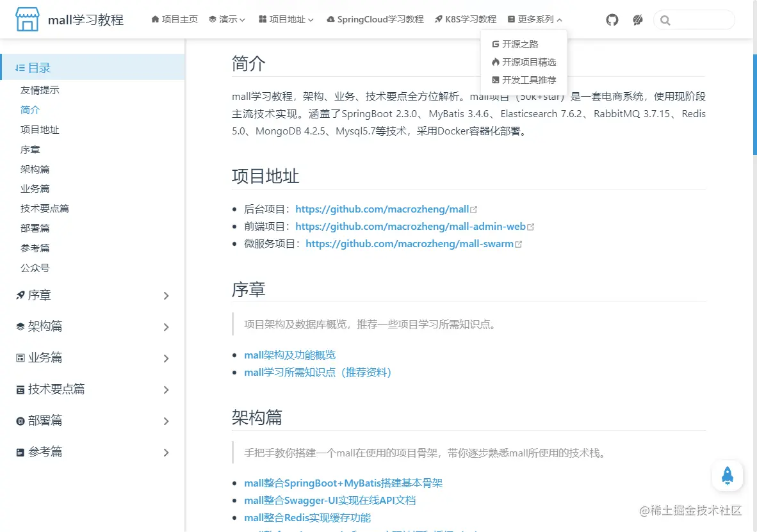The image size is (757, 532).
Task: Open SpringCloud学习教程 nav item
Action: tap(375, 19)
